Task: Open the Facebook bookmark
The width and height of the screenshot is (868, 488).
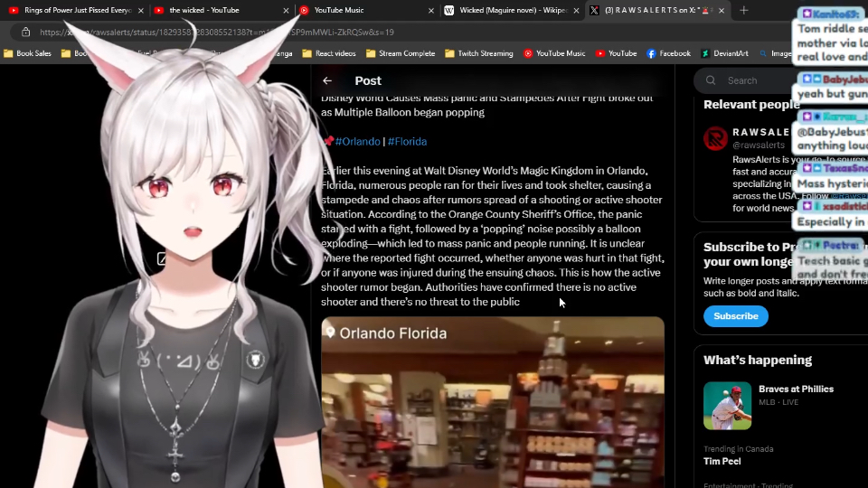Action: point(669,53)
